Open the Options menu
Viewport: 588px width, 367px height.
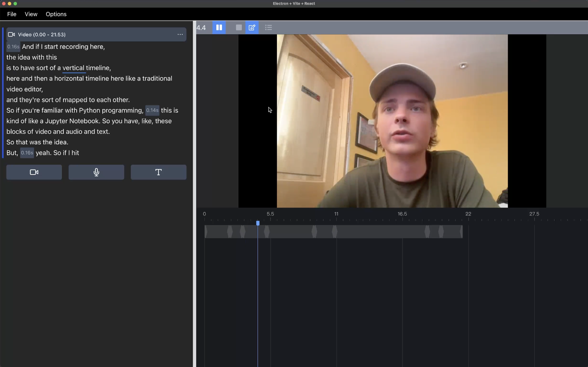(x=56, y=14)
